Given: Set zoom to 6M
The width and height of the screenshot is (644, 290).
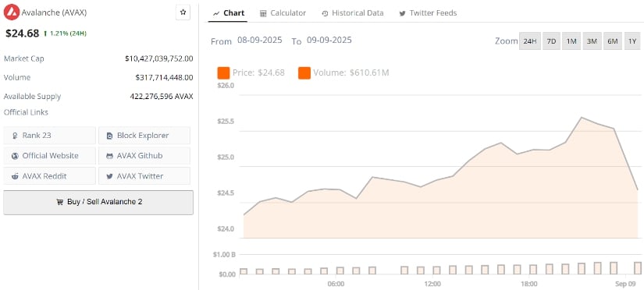Looking at the screenshot, I should click(612, 41).
